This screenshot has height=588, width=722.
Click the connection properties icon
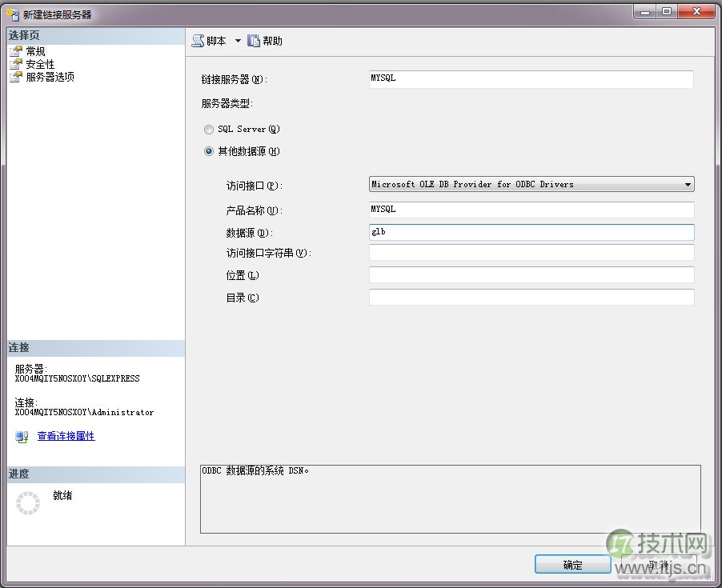click(22, 437)
